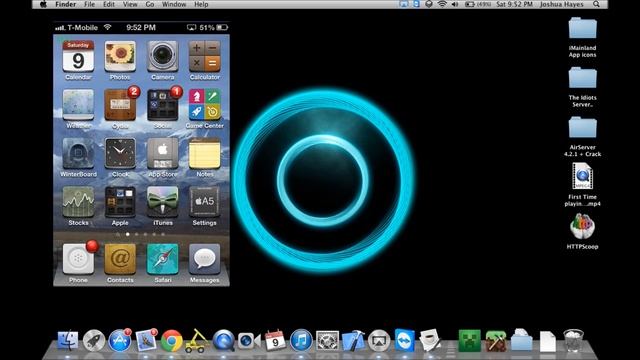This screenshot has width=640, height=360.
Task: Open the Social folder on the iPhone
Action: pyautogui.click(x=162, y=106)
